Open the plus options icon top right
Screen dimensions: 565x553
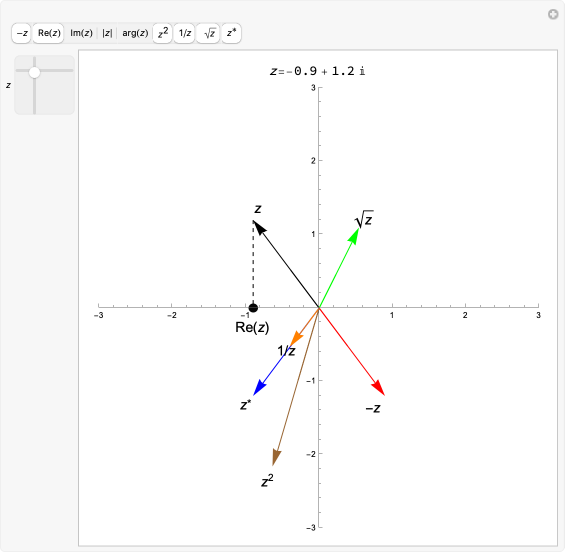point(553,14)
